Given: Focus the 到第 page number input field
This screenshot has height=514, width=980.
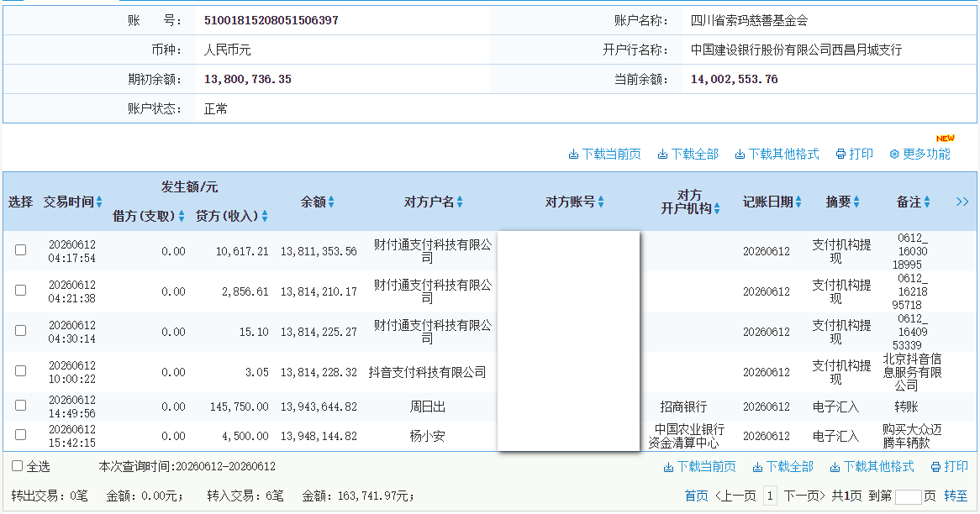Looking at the screenshot, I should pos(908,496).
